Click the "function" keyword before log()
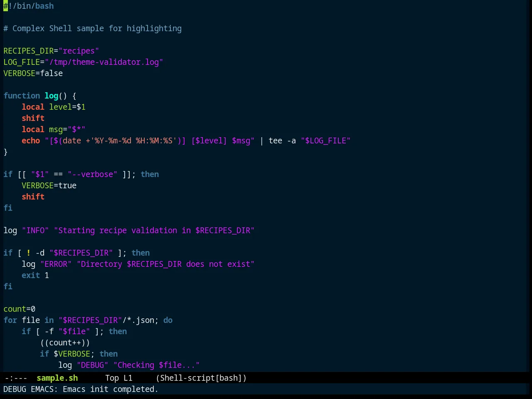The height and width of the screenshot is (399, 532). click(22, 96)
